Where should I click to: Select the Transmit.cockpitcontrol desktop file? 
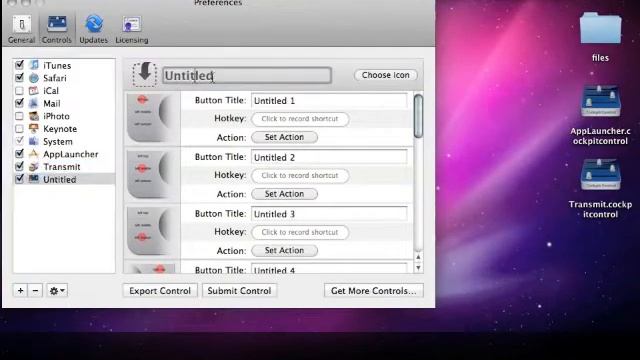(600, 189)
